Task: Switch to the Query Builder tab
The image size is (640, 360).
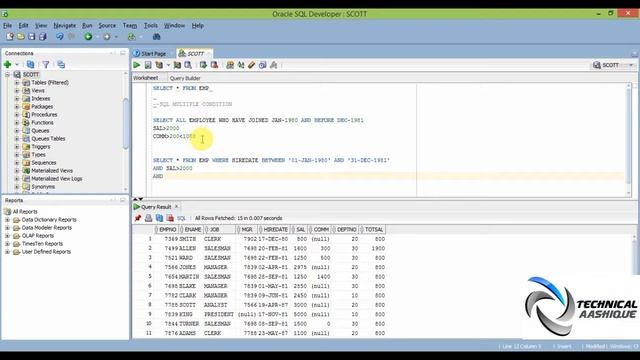Action: 185,78
